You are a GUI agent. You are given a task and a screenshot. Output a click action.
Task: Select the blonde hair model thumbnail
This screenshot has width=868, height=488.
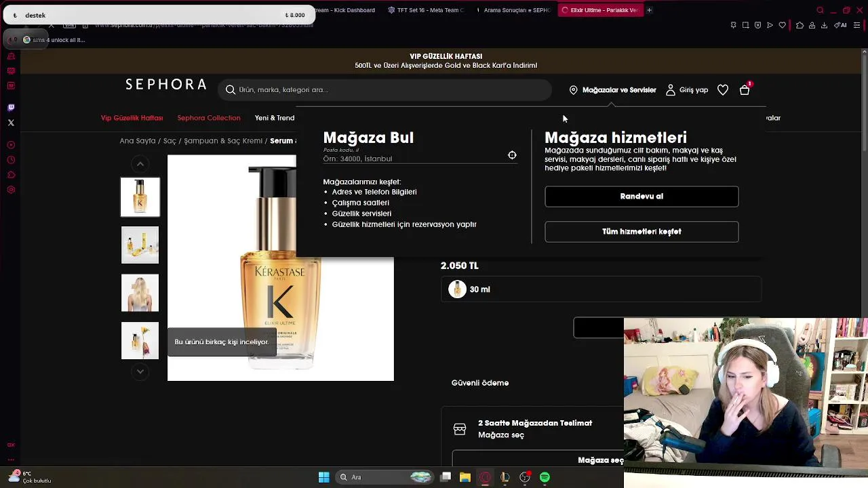(x=140, y=293)
